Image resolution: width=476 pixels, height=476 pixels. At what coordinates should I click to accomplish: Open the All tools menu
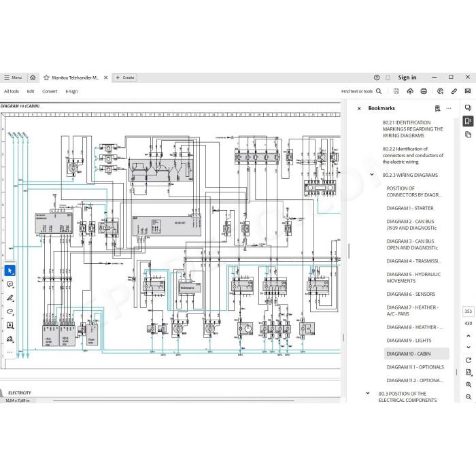pos(12,91)
